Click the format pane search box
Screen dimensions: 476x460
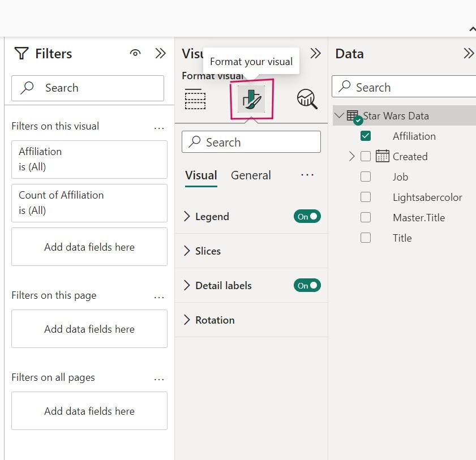coord(251,141)
